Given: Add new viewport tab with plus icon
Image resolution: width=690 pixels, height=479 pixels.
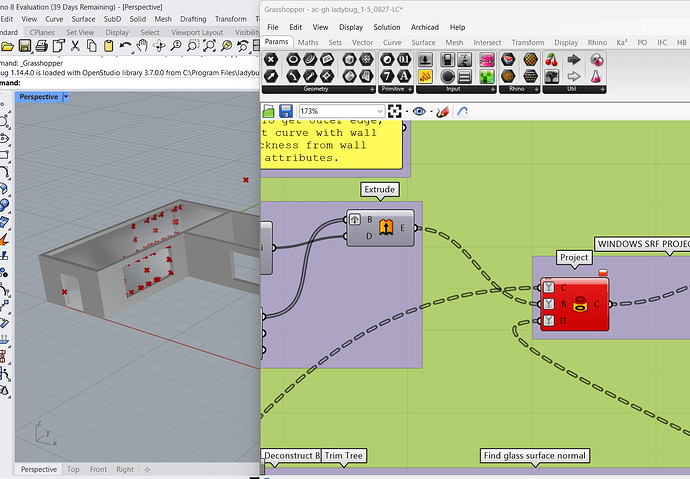Looking at the screenshot, I should coord(147,470).
